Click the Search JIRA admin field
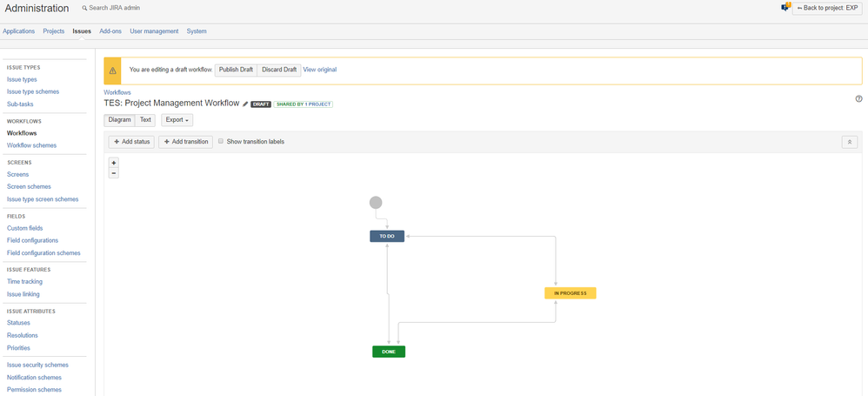The image size is (868, 396). point(114,9)
